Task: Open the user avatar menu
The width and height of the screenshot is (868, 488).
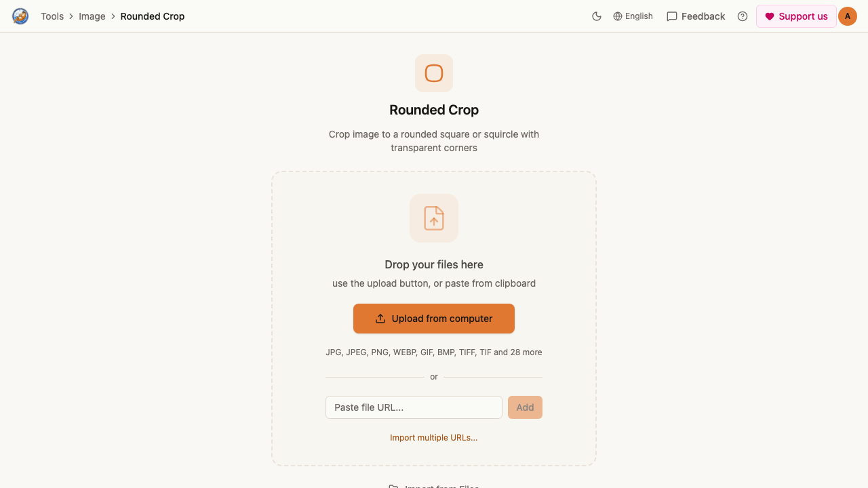Action: coord(848,16)
